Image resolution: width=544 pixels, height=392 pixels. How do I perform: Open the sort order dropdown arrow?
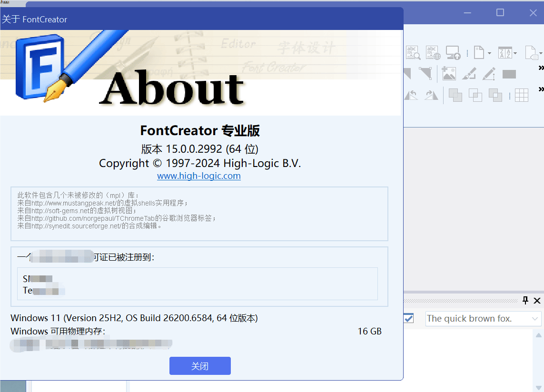click(515, 53)
